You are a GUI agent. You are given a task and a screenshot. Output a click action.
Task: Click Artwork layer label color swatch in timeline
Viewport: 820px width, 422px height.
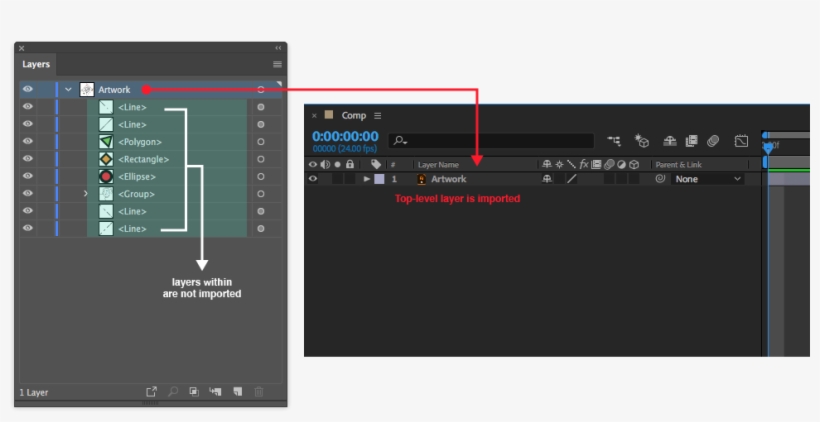pyautogui.click(x=379, y=179)
